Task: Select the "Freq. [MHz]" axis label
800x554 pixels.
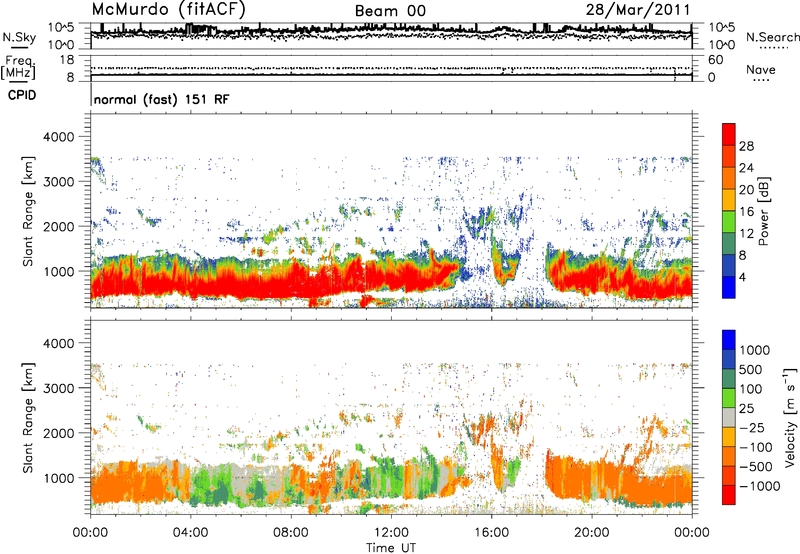Action: tap(18, 68)
